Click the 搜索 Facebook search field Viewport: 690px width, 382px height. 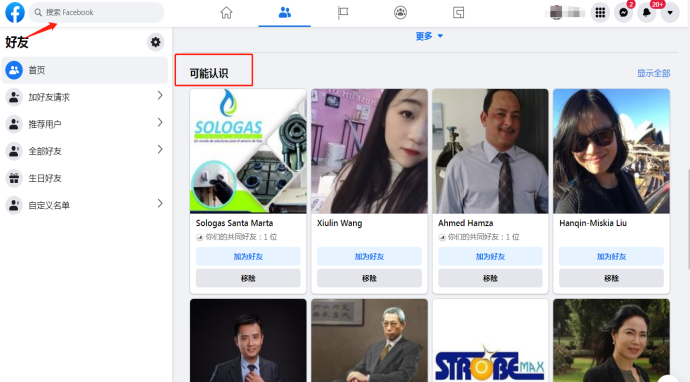(x=96, y=12)
